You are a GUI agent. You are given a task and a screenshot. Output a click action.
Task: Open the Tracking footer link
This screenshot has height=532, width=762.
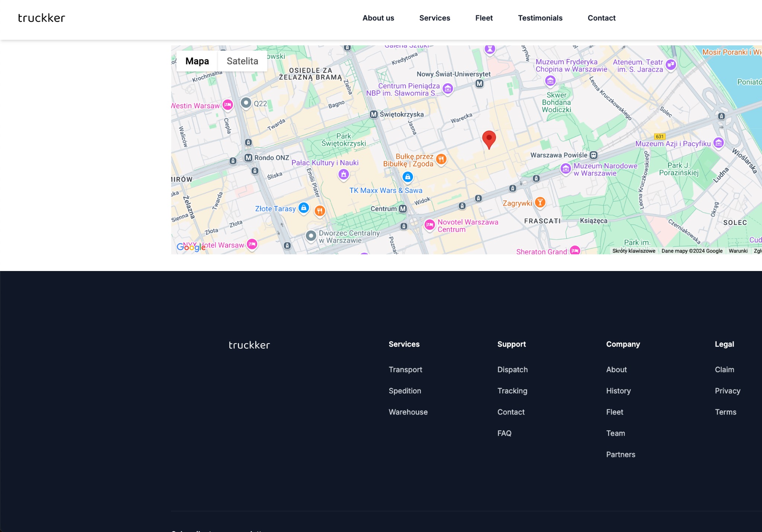[x=512, y=391]
